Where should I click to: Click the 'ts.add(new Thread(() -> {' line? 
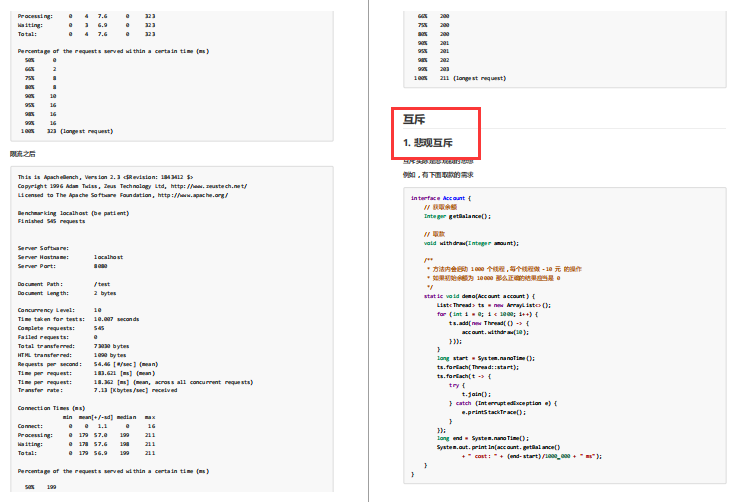coord(489,323)
